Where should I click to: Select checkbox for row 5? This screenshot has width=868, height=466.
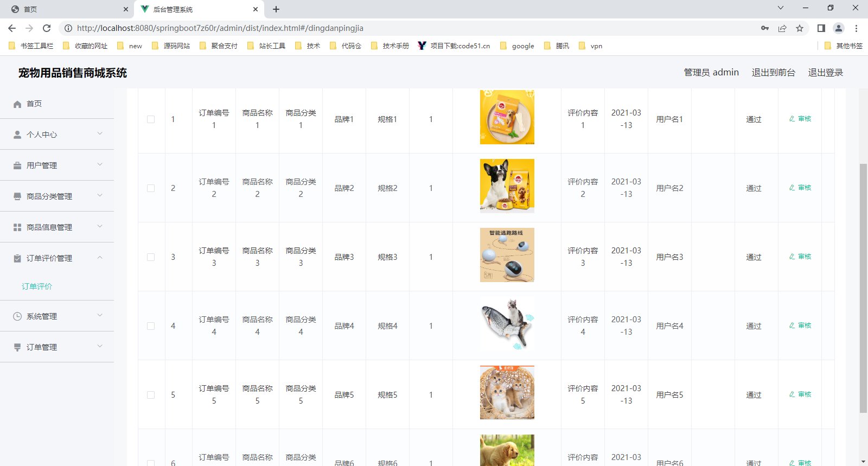[x=151, y=395]
